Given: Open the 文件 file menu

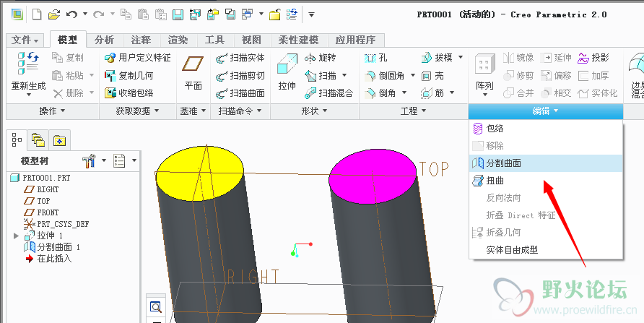Looking at the screenshot, I should point(25,40).
